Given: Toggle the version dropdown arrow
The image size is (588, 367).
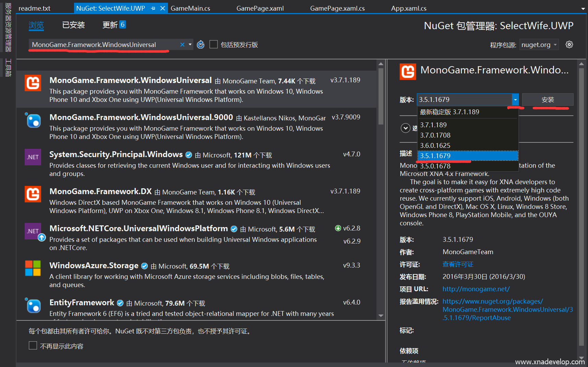Looking at the screenshot, I should [515, 99].
